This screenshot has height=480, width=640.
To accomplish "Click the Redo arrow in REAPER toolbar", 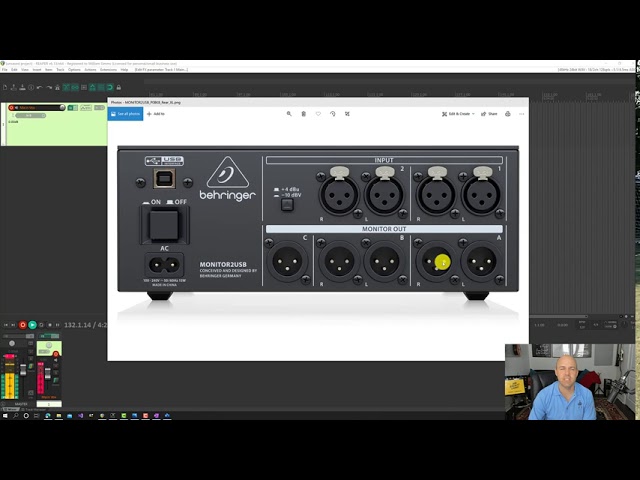I will point(49,87).
